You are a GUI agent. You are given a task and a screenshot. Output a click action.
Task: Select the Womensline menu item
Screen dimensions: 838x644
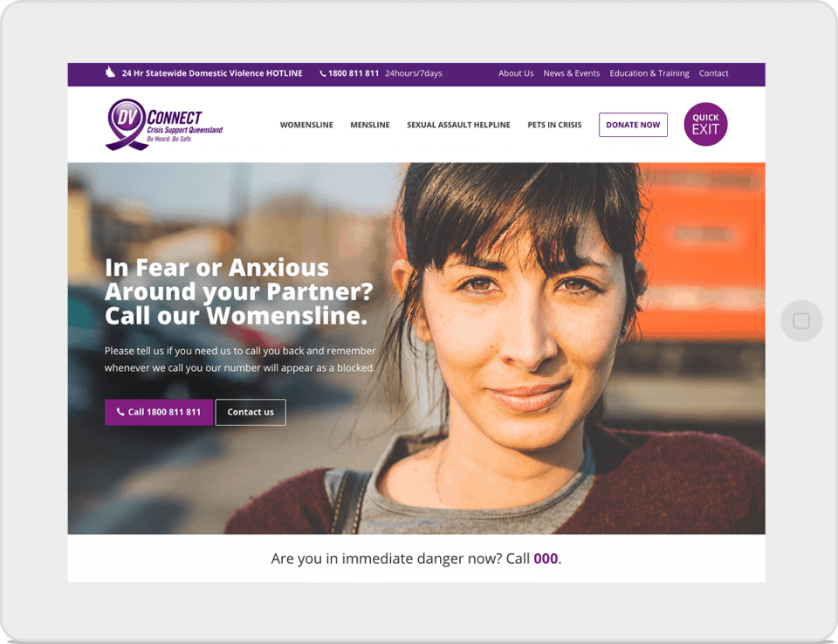(x=306, y=125)
